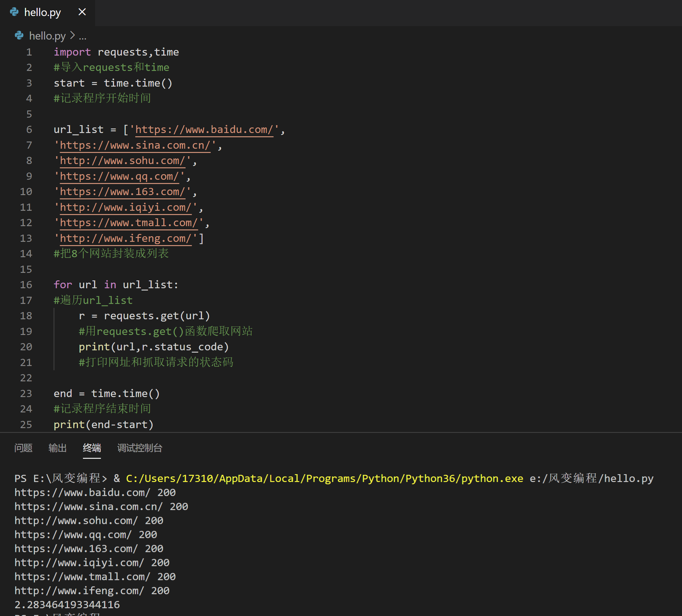Click terminal output 'https://www.baidu.com/ 200'
Viewport: 682px width, 616px height.
pyautogui.click(x=95, y=492)
